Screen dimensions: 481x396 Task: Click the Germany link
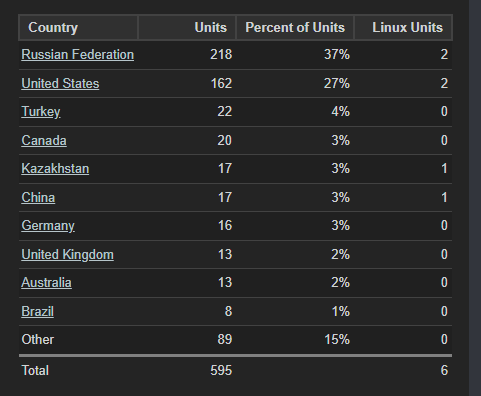pos(48,226)
